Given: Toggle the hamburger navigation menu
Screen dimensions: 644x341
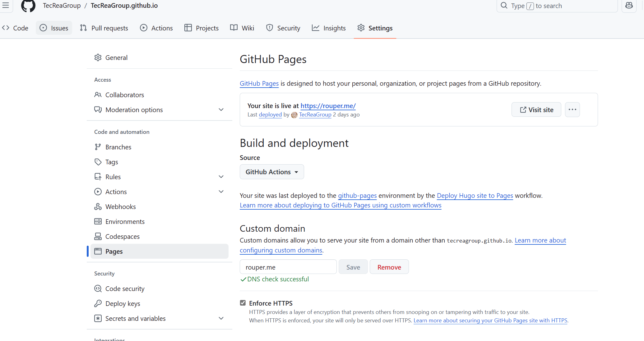Looking at the screenshot, I should pyautogui.click(x=6, y=6).
